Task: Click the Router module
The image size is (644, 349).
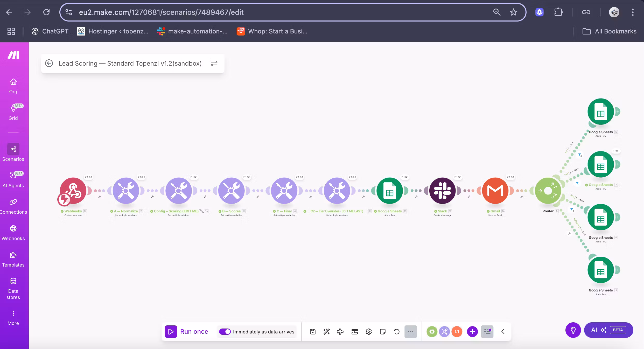Action: tap(548, 191)
